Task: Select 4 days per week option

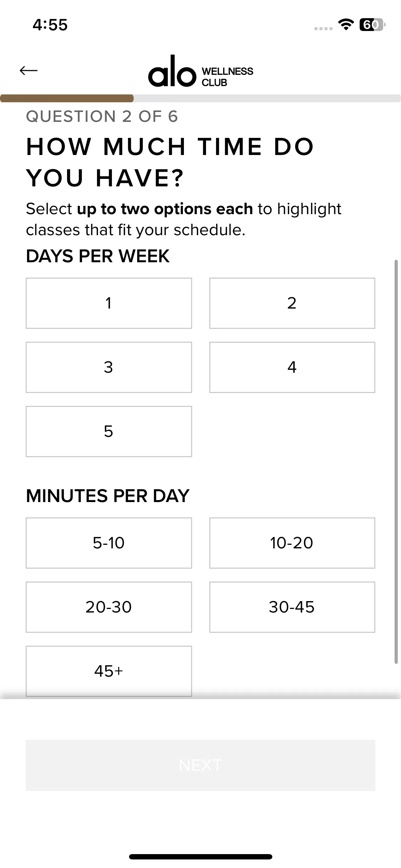Action: 292,367
